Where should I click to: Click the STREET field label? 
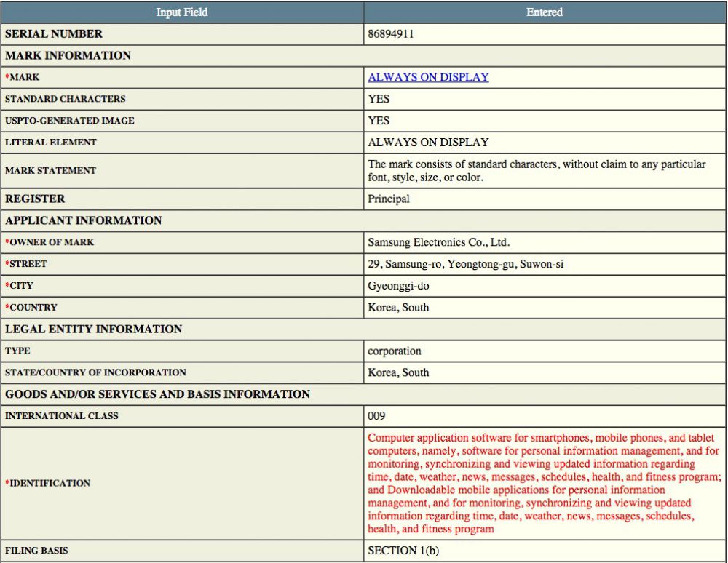(26, 264)
